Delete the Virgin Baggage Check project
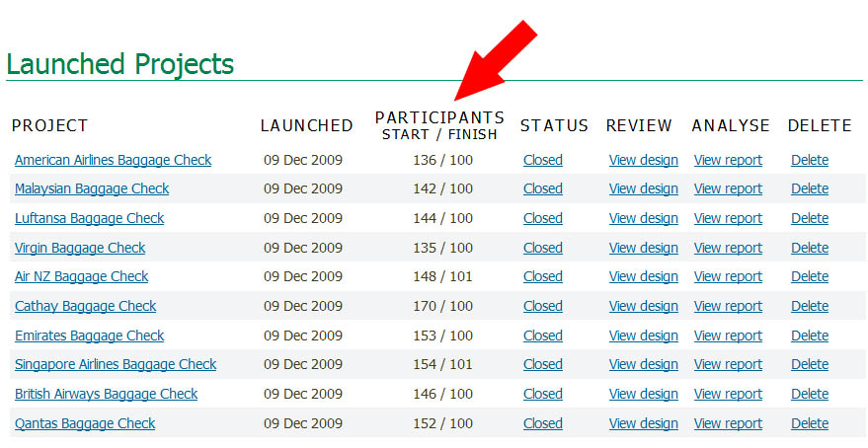Viewport: 868px width, 448px height. [x=810, y=248]
